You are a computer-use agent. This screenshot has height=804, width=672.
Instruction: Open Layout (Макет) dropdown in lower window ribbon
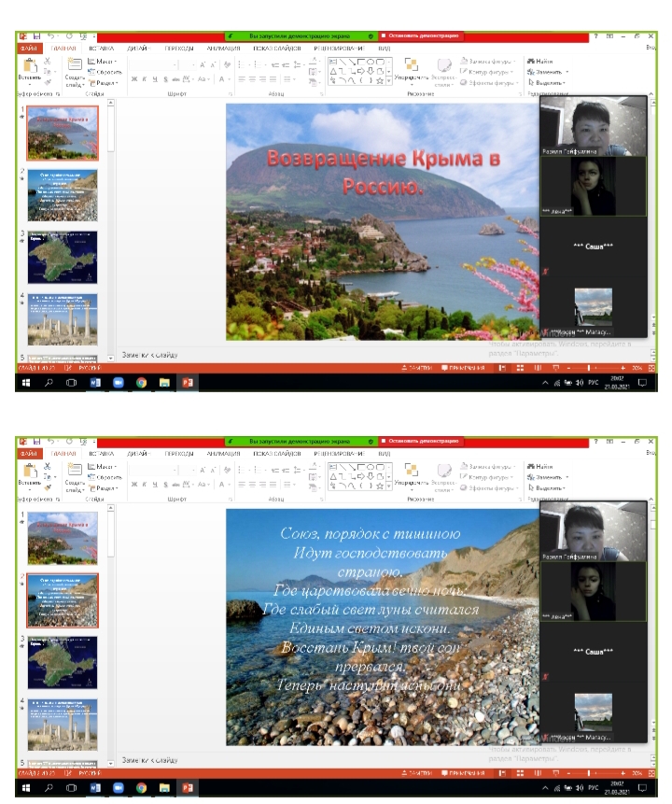[x=103, y=465]
